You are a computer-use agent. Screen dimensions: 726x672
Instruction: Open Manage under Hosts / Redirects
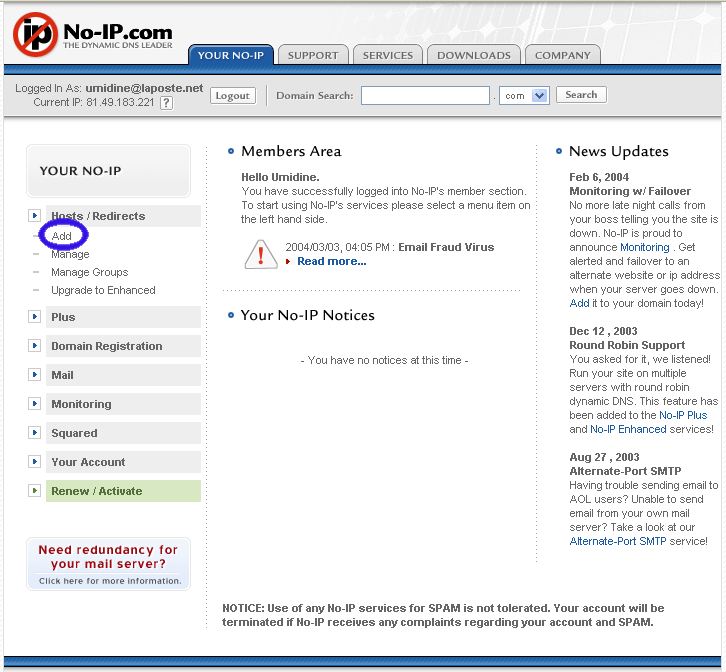(x=70, y=254)
